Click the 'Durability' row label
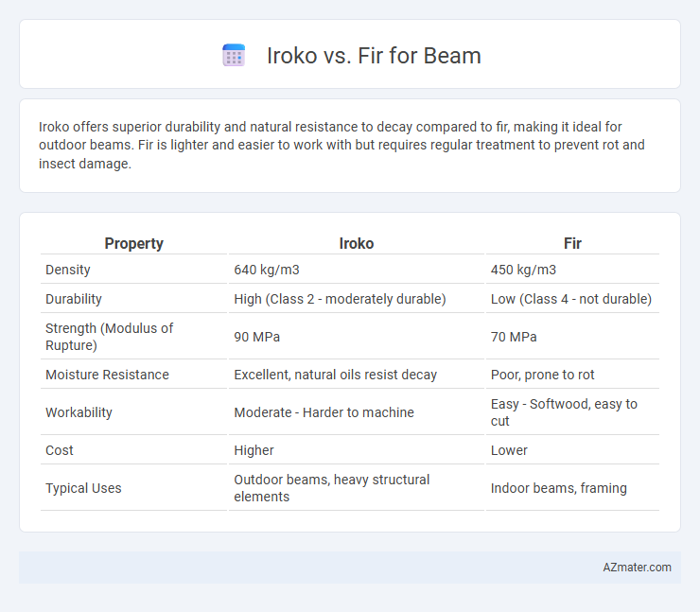 pos(74,299)
